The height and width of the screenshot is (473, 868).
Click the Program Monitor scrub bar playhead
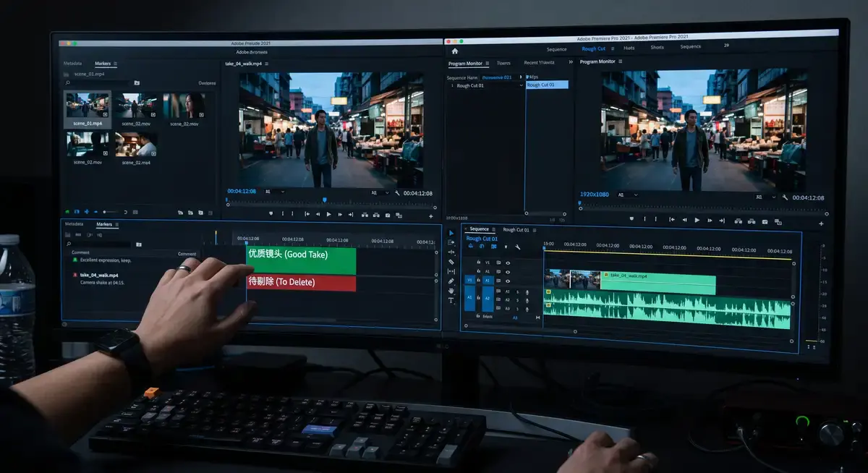click(x=580, y=203)
